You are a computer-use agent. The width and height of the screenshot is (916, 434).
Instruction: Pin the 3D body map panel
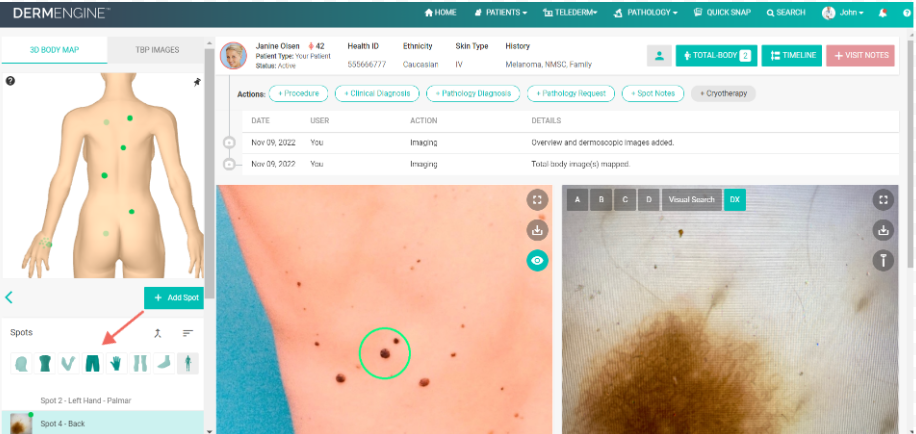click(197, 83)
